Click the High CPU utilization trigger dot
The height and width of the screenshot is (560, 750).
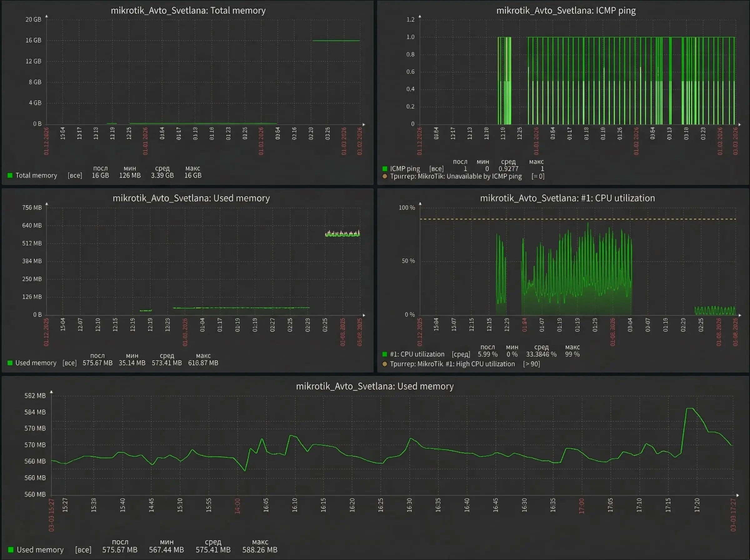tap(385, 364)
